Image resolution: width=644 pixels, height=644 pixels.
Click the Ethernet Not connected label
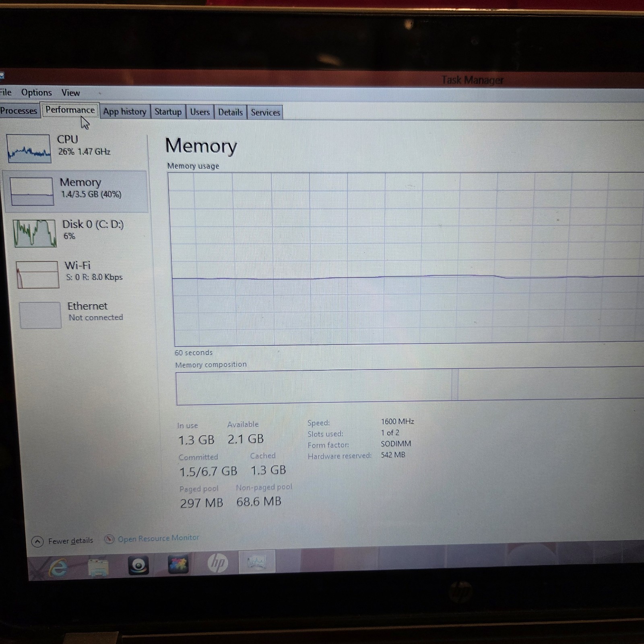95,312
